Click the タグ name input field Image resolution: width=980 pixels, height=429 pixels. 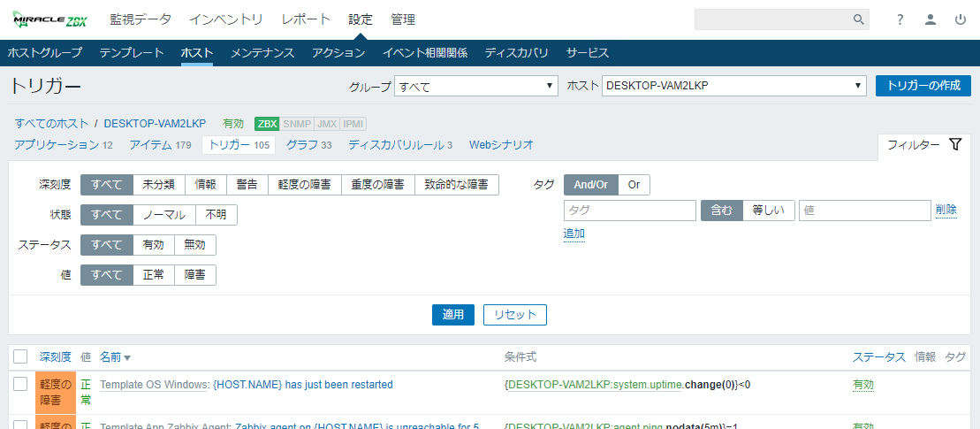coord(629,211)
